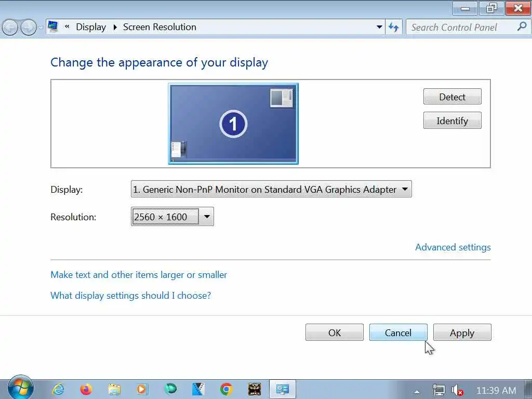The width and height of the screenshot is (532, 399).
Task: Click the Cancel button
Action: (398, 332)
